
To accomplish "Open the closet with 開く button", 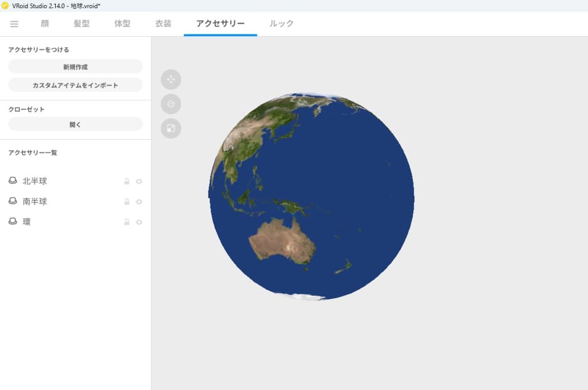I will coord(75,124).
